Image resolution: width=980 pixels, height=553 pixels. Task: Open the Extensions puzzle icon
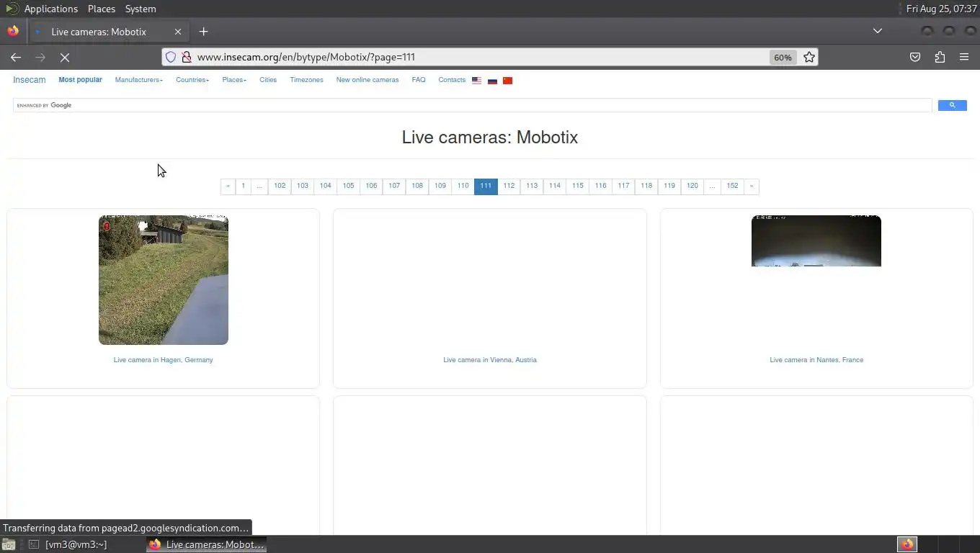[940, 57]
